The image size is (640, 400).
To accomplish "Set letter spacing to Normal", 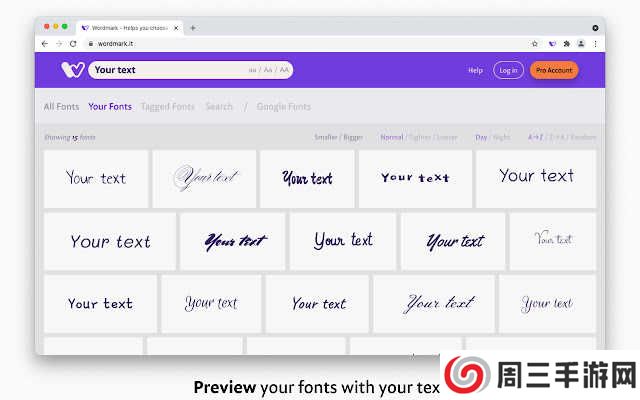I will [x=391, y=137].
